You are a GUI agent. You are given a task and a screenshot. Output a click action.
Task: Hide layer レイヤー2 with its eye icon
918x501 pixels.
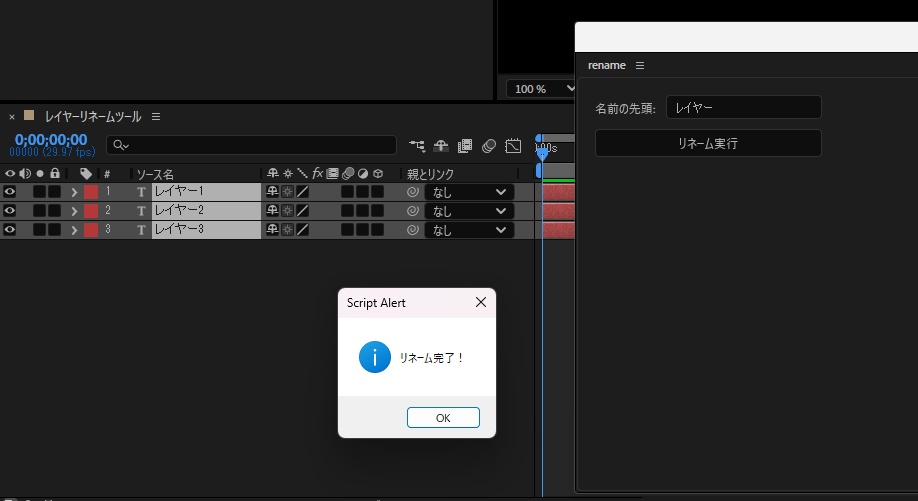point(10,210)
